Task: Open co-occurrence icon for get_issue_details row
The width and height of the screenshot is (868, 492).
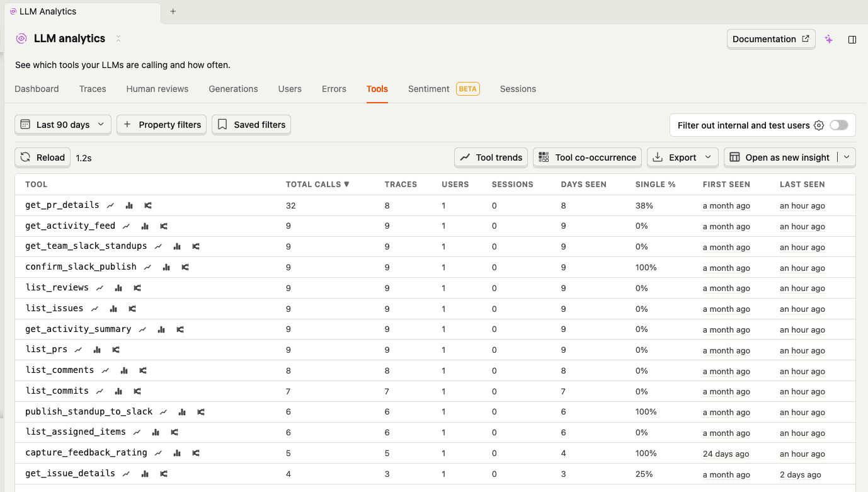Action: click(163, 473)
